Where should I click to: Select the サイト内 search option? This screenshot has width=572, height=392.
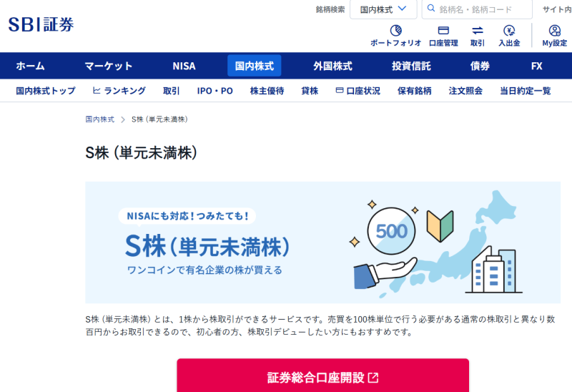[557, 9]
